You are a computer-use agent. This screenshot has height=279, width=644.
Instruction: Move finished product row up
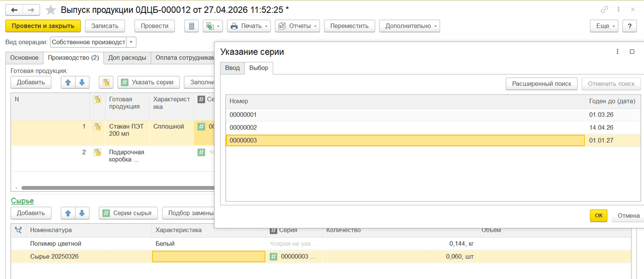(68, 82)
